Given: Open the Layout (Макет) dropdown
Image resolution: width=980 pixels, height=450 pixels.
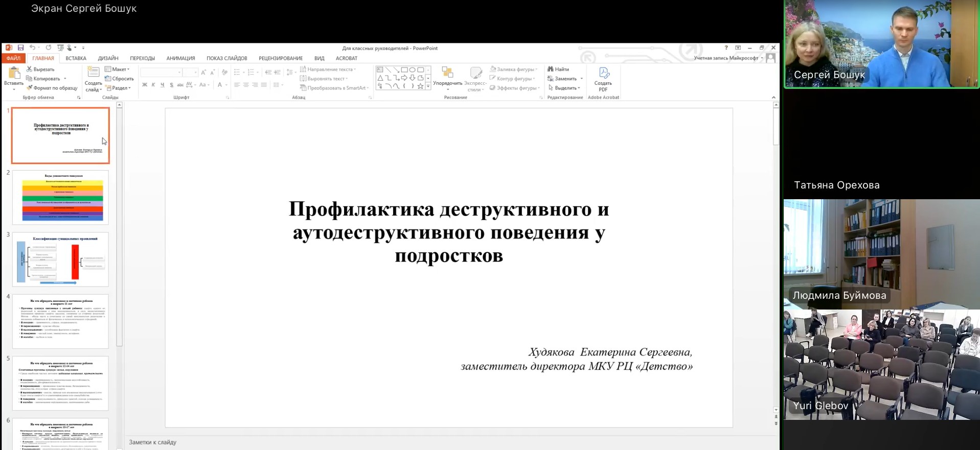Looking at the screenshot, I should (x=118, y=69).
